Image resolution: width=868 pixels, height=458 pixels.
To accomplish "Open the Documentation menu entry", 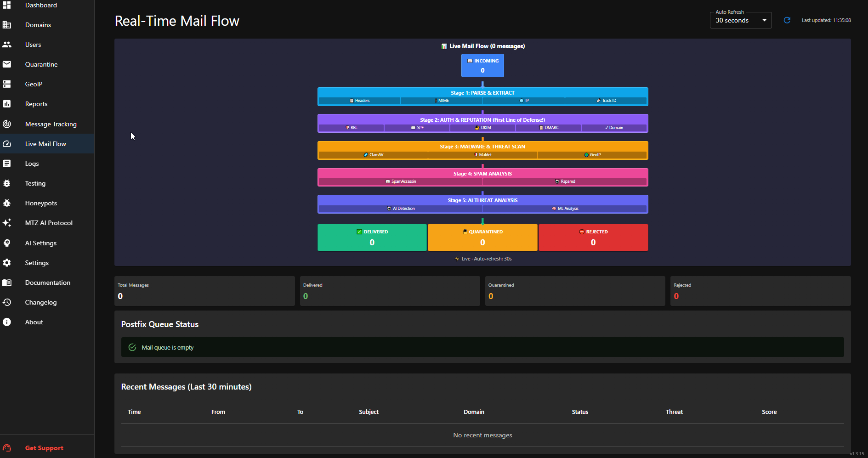I will pyautogui.click(x=48, y=283).
